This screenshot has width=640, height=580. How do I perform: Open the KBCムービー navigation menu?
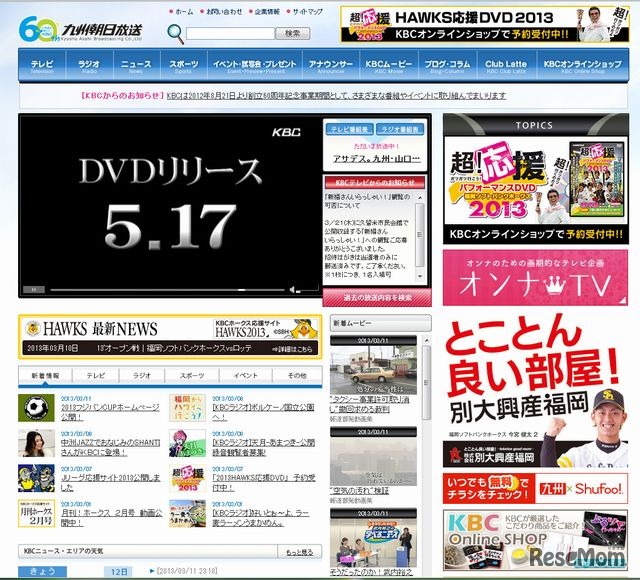pos(389,65)
